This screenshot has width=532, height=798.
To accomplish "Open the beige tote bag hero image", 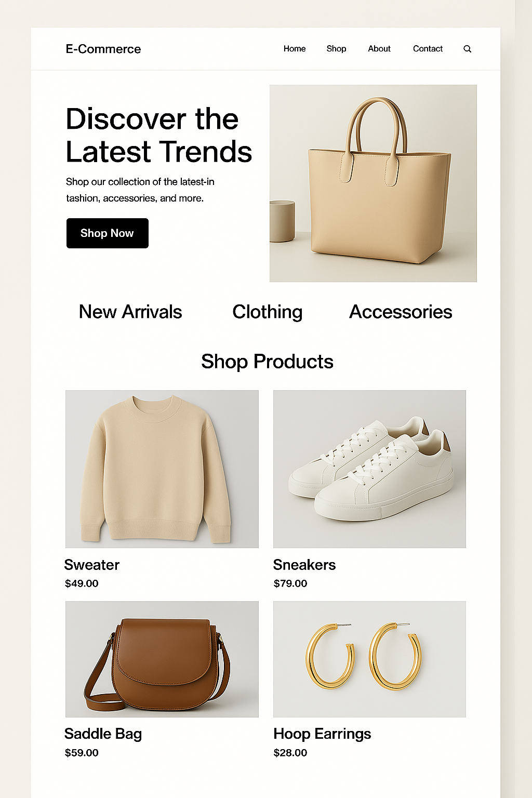I will (373, 183).
